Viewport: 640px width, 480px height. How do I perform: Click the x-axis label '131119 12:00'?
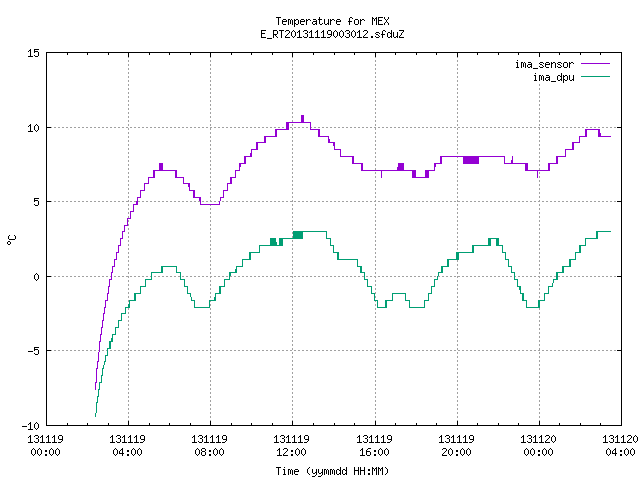click(291, 446)
